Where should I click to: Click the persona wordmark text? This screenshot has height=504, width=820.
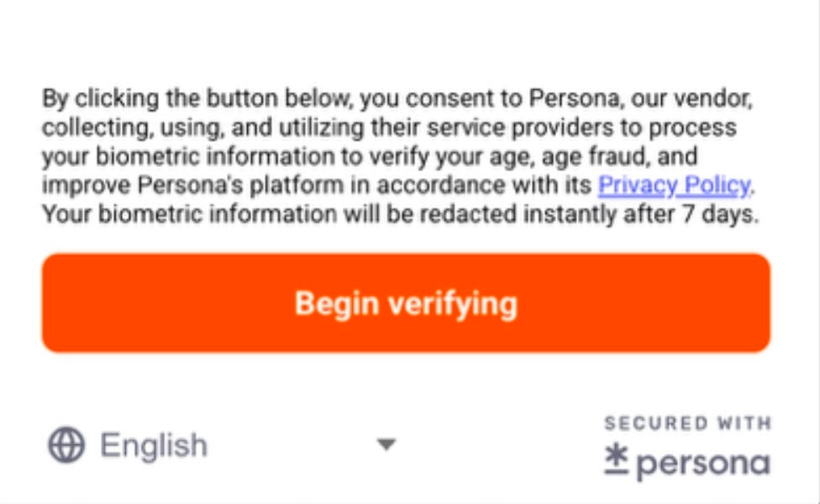point(702,463)
